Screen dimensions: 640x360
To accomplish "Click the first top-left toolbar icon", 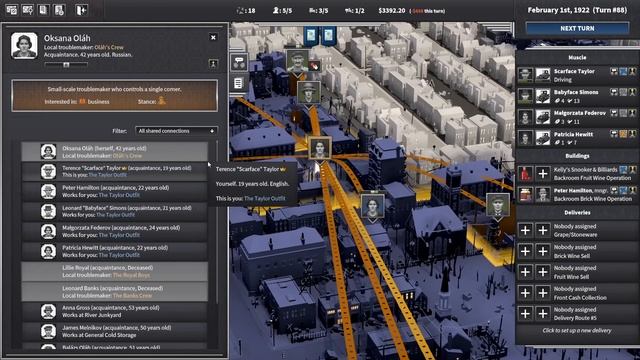I will (12, 10).
